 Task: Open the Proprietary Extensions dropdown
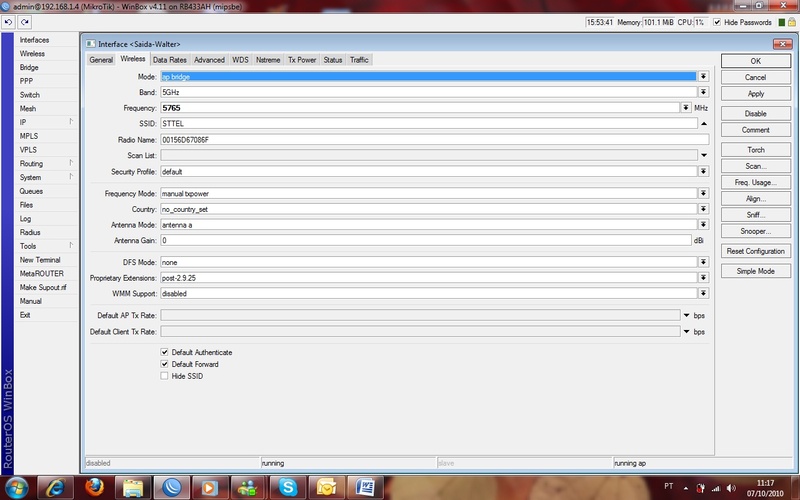(x=704, y=278)
